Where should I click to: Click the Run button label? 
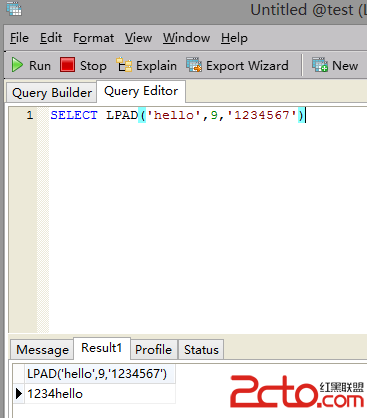[x=40, y=66]
